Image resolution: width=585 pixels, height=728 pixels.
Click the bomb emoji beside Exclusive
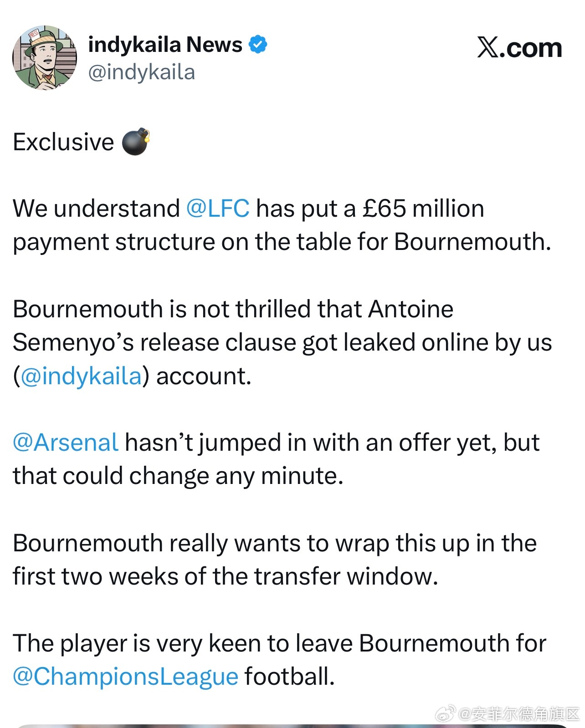pyautogui.click(x=136, y=142)
